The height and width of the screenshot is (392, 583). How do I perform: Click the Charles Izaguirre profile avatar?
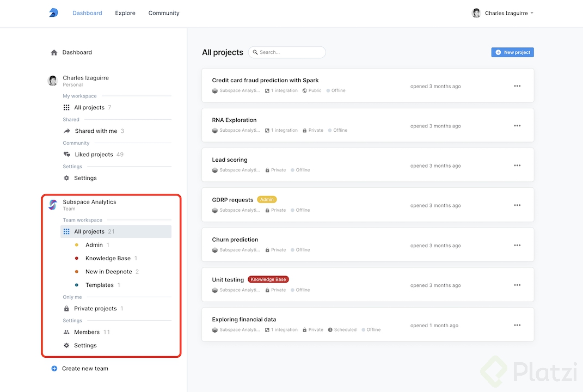tap(476, 13)
